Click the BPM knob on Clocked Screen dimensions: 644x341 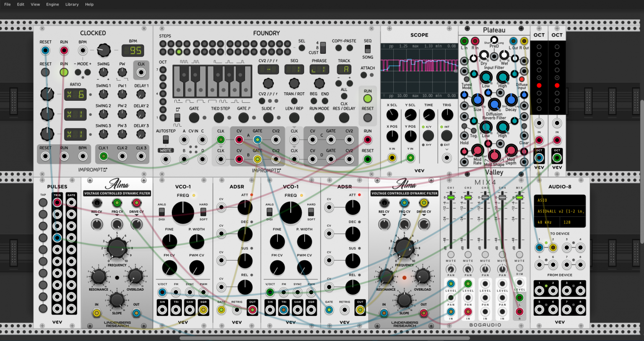point(104,50)
